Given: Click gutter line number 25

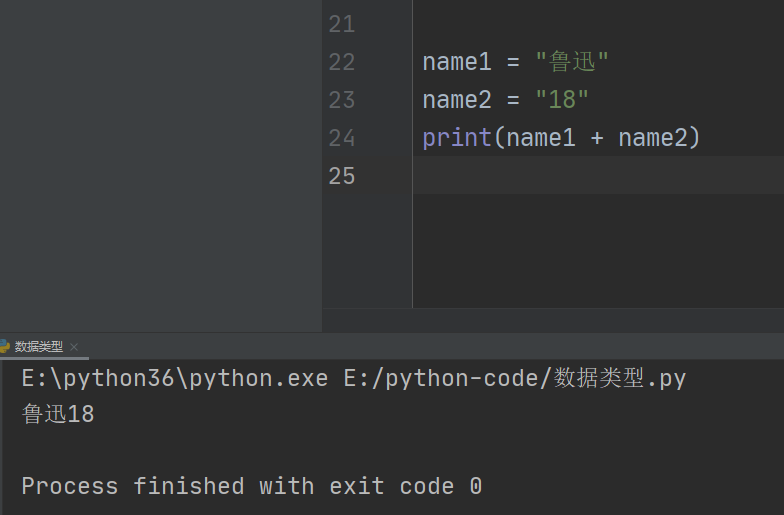Looking at the screenshot, I should [x=342, y=176].
